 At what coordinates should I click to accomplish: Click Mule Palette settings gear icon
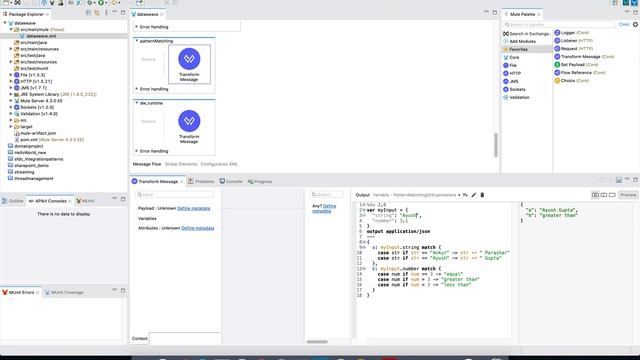635,24
